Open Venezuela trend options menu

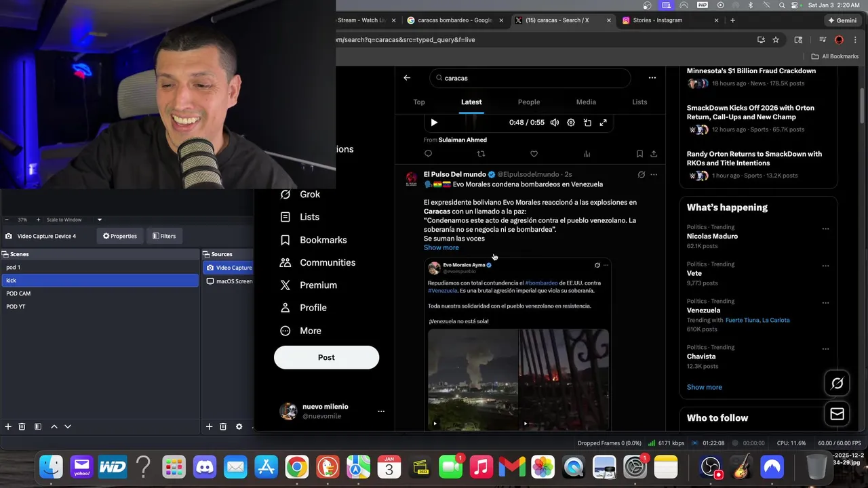click(x=825, y=303)
